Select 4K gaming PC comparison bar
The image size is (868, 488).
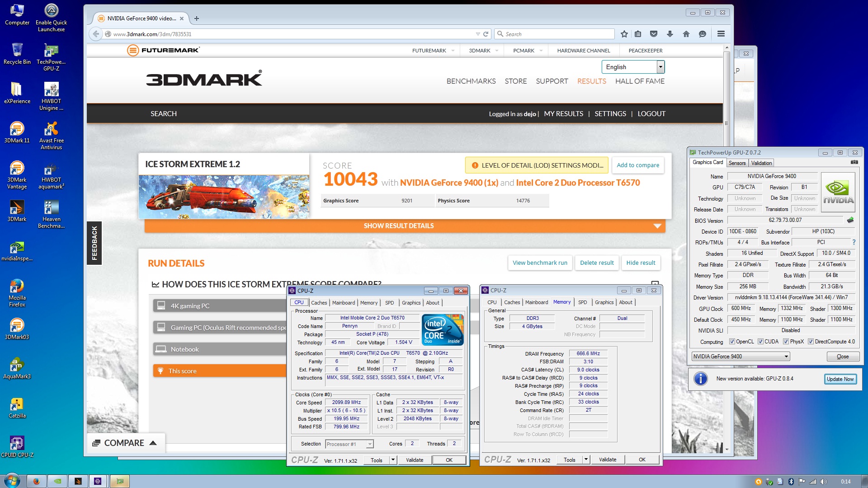click(220, 306)
